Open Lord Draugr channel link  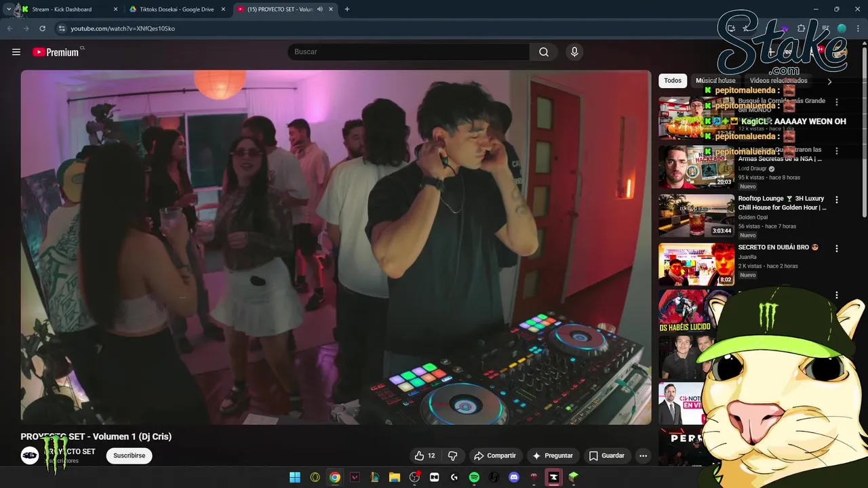pyautogui.click(x=753, y=169)
